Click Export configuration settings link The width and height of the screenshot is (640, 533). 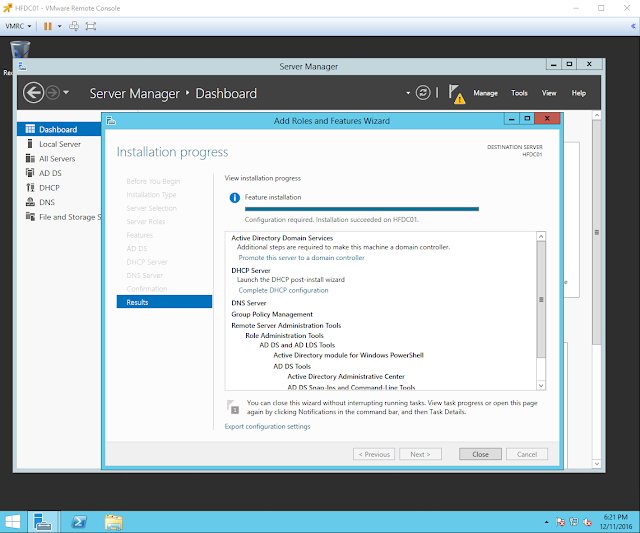[x=267, y=426]
